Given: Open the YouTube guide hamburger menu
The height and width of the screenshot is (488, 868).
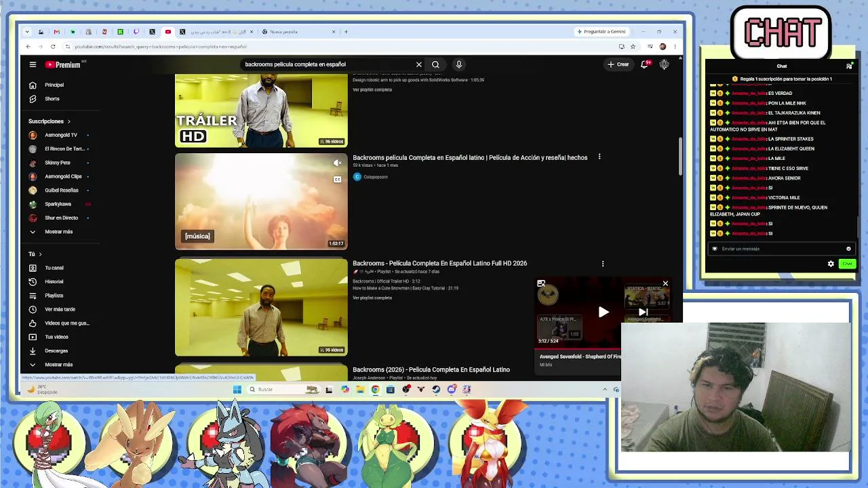Looking at the screenshot, I should point(33,64).
